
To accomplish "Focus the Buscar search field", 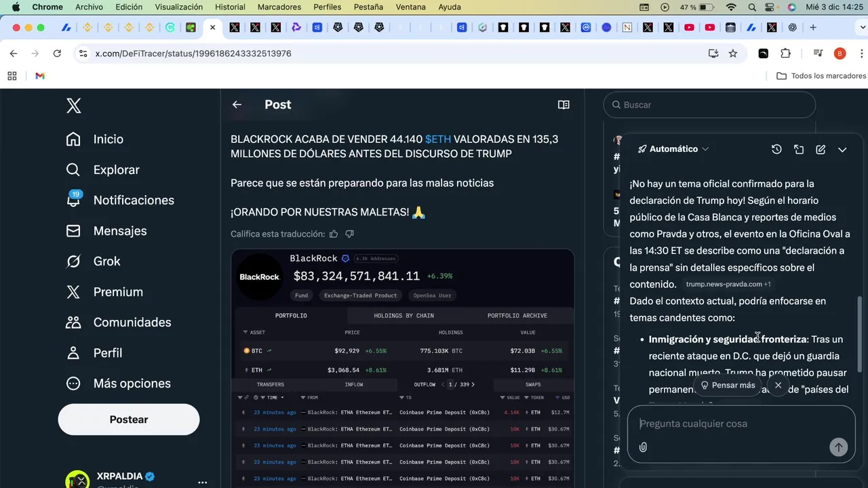I will click(x=709, y=105).
